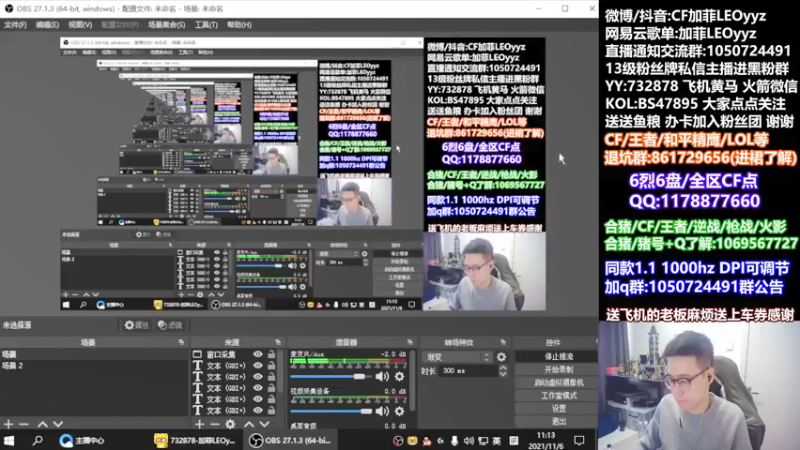800x450 pixels.
Task: Open 主播中心 from the taskbar
Action: click(x=82, y=440)
